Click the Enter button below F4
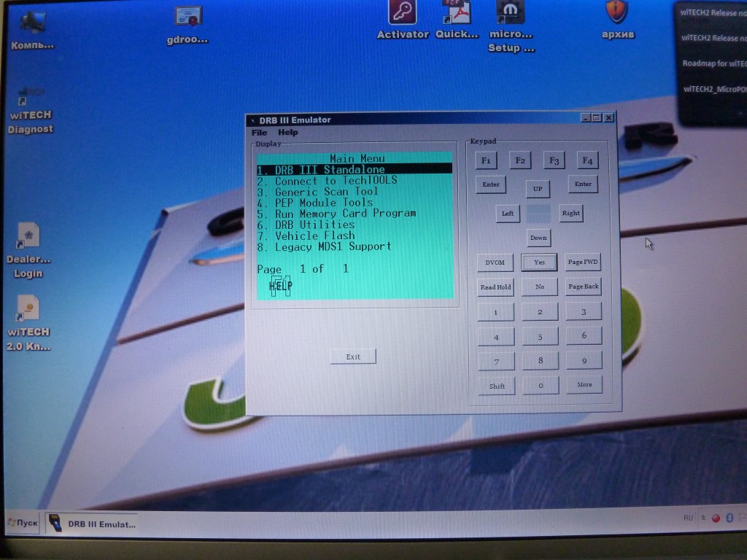The height and width of the screenshot is (560, 747). point(583,184)
